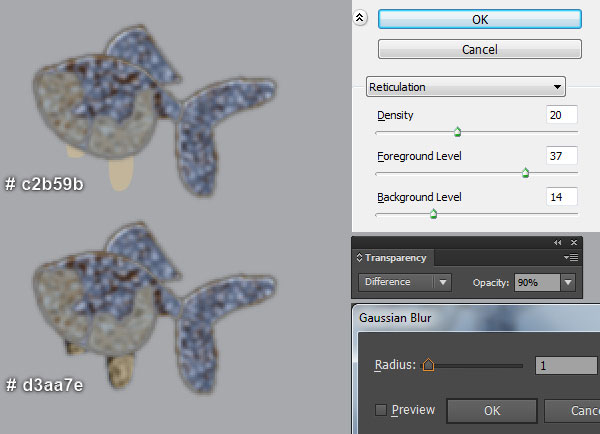Open the Transparency panel options menu
This screenshot has height=434, width=600.
pyautogui.click(x=571, y=258)
